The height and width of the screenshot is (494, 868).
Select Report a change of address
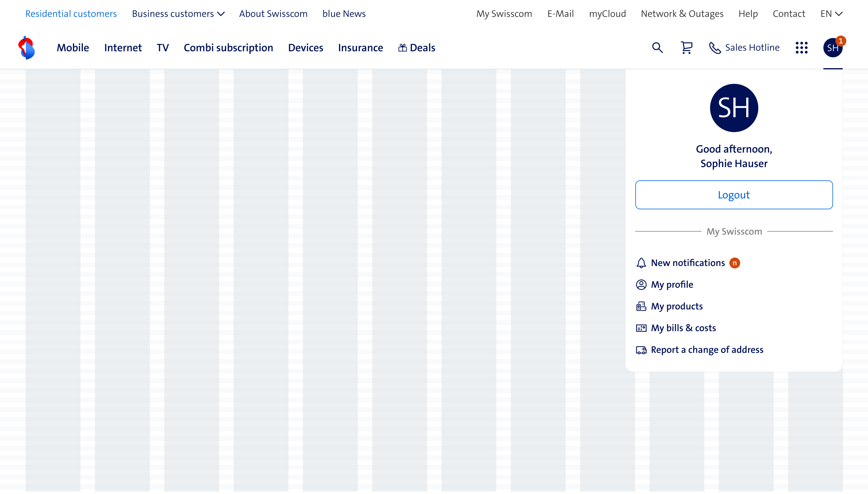pos(707,350)
